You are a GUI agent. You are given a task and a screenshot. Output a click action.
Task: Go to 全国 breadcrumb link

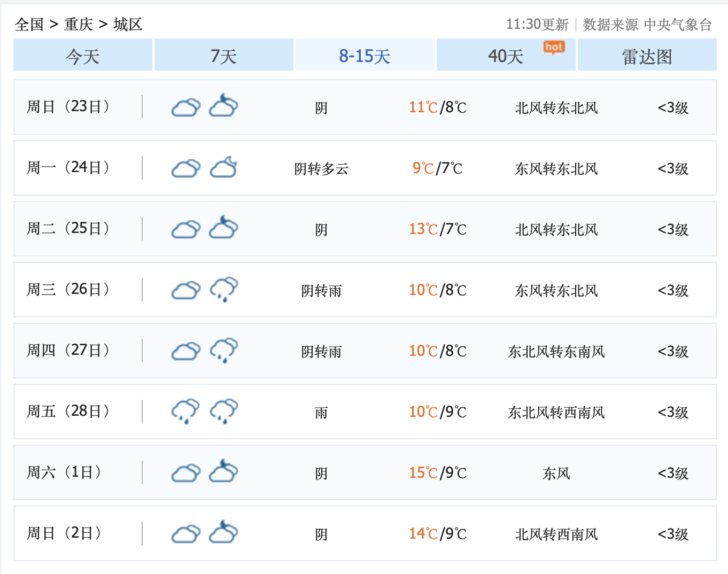click(x=29, y=24)
